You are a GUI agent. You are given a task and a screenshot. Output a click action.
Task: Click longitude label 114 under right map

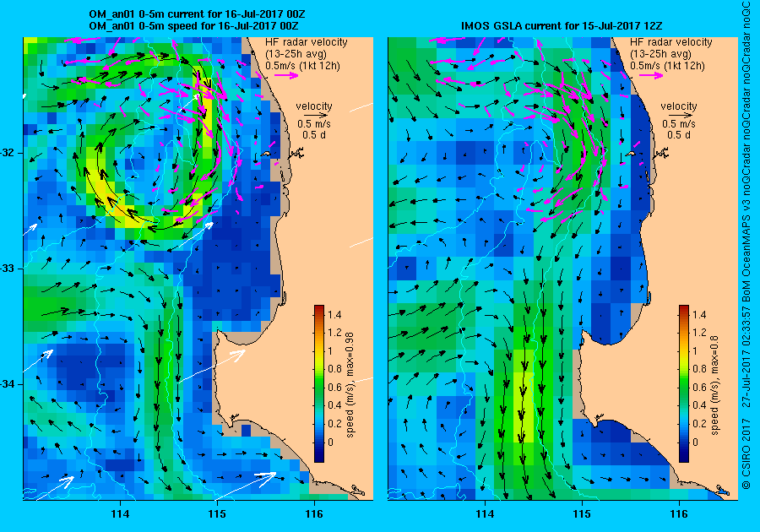click(485, 513)
